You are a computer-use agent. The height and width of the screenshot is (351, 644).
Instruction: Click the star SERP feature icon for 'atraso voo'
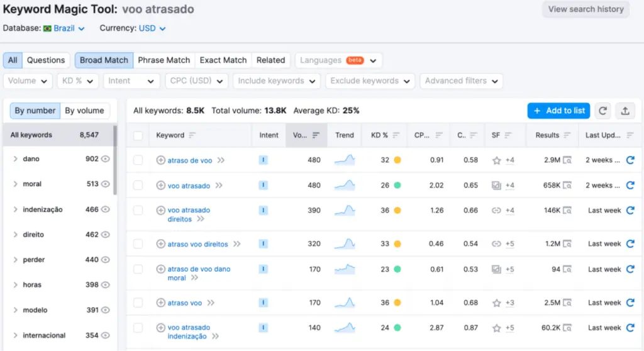pyautogui.click(x=496, y=303)
